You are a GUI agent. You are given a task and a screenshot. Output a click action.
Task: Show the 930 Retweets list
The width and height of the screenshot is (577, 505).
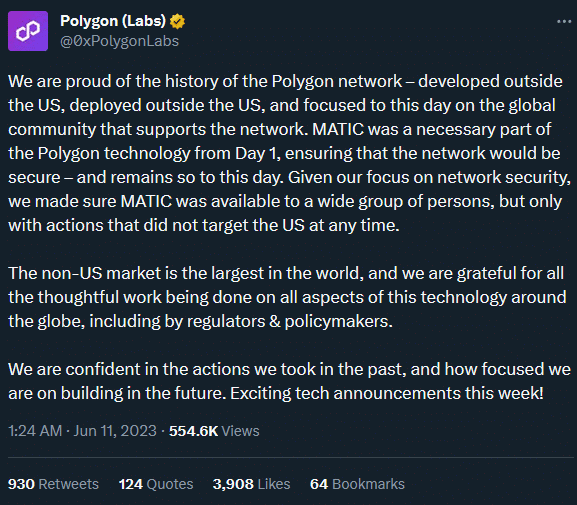pyautogui.click(x=53, y=484)
